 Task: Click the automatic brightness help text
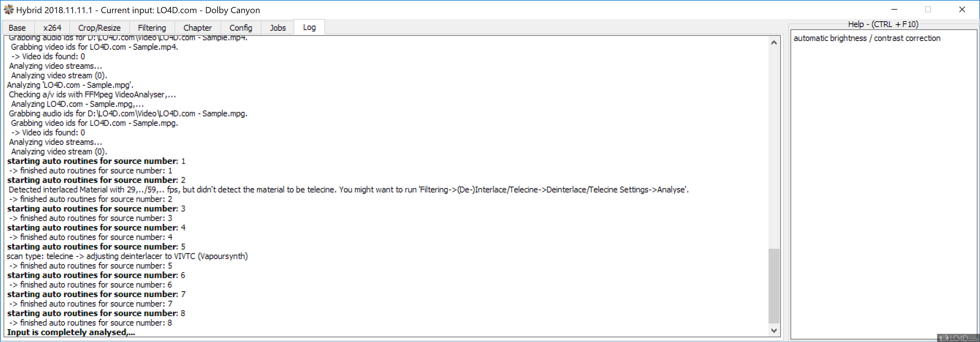point(867,38)
